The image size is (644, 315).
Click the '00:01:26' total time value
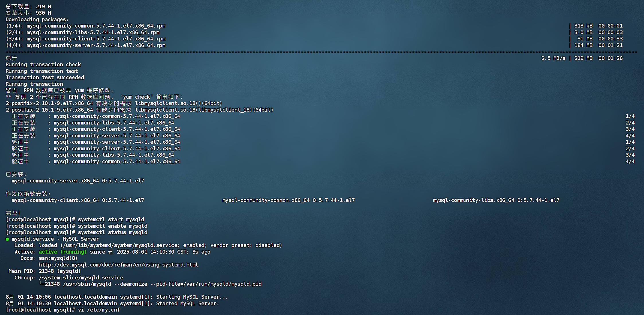pos(610,58)
